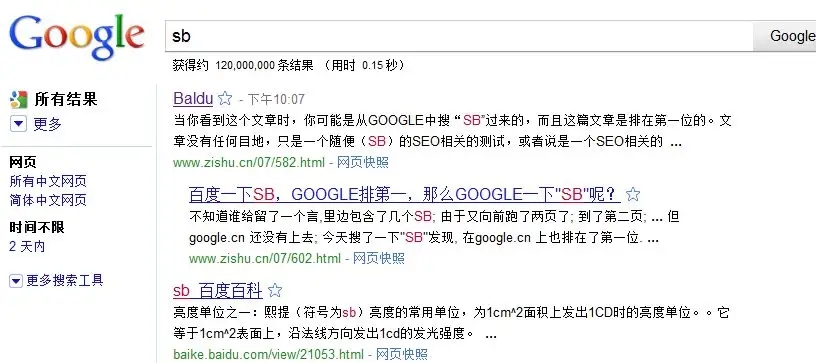Screen dimensions: 816x363
Task: Select 网页 in the sidebar
Action: pos(23,162)
